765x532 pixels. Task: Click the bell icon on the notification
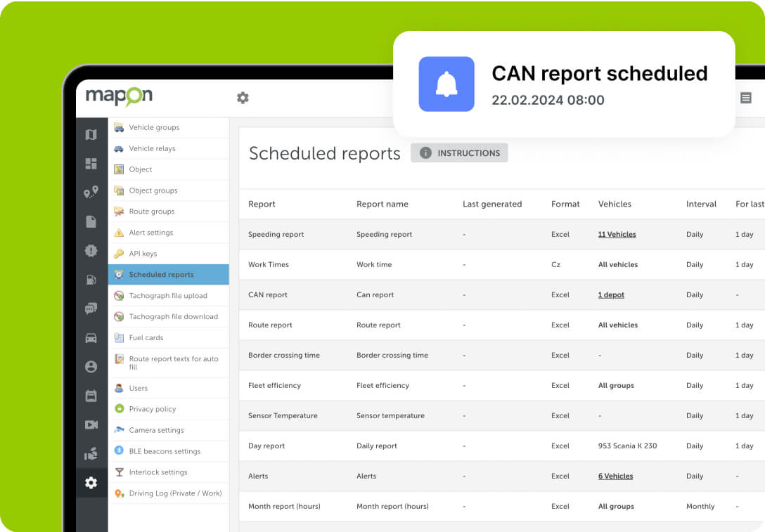[x=446, y=84]
